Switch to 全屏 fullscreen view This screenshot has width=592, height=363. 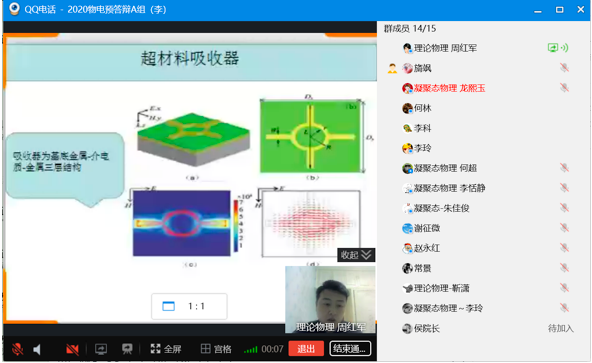166,349
